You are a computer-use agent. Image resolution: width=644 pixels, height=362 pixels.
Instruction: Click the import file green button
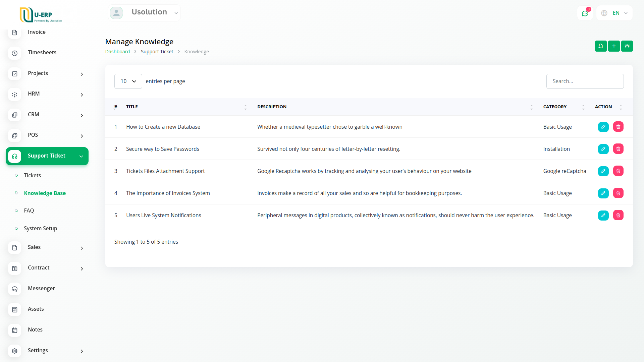[x=601, y=46]
